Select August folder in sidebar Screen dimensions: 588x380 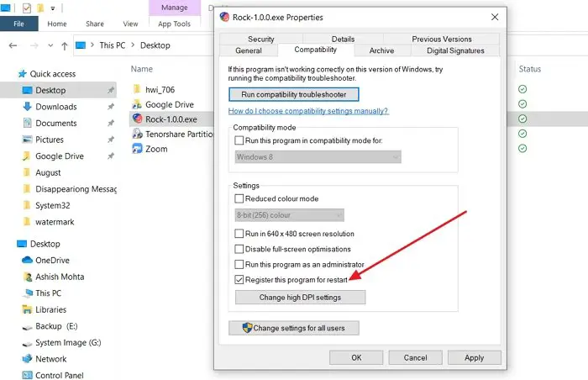[x=48, y=172]
